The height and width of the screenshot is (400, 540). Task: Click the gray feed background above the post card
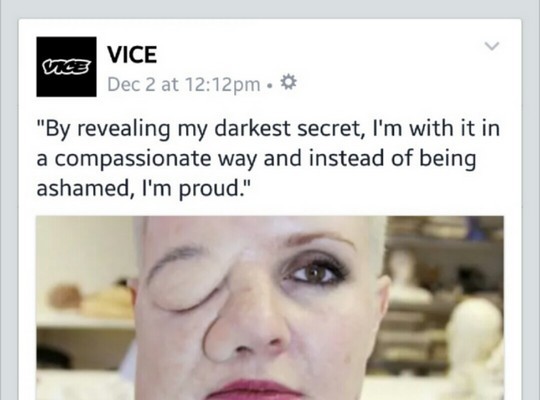270,9
